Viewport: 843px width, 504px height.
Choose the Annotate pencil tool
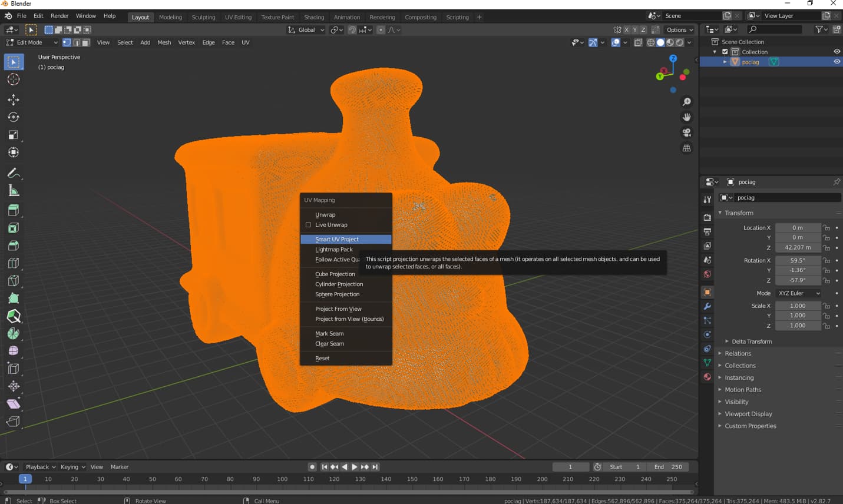click(14, 173)
